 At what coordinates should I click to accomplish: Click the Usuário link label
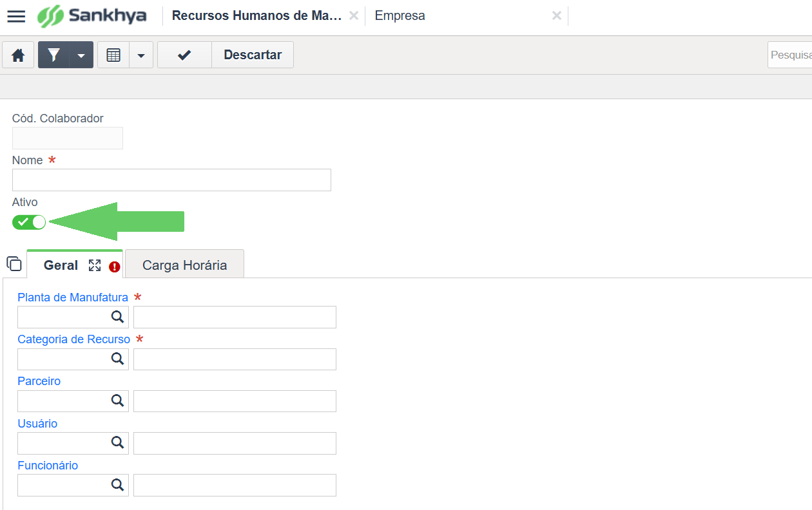[37, 424]
